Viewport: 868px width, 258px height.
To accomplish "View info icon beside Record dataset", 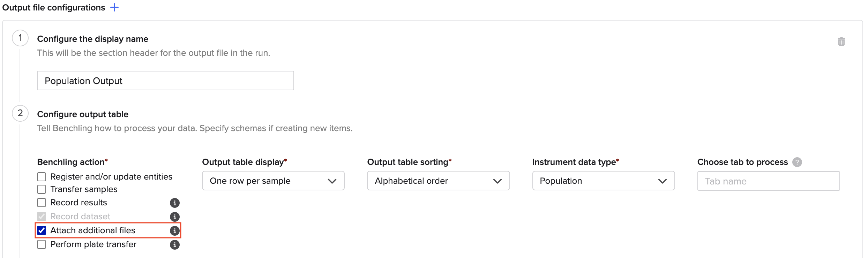I will point(174,216).
